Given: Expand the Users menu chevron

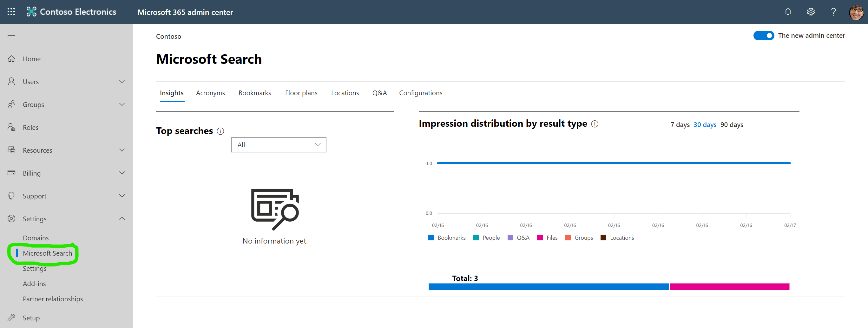Looking at the screenshot, I should 122,82.
